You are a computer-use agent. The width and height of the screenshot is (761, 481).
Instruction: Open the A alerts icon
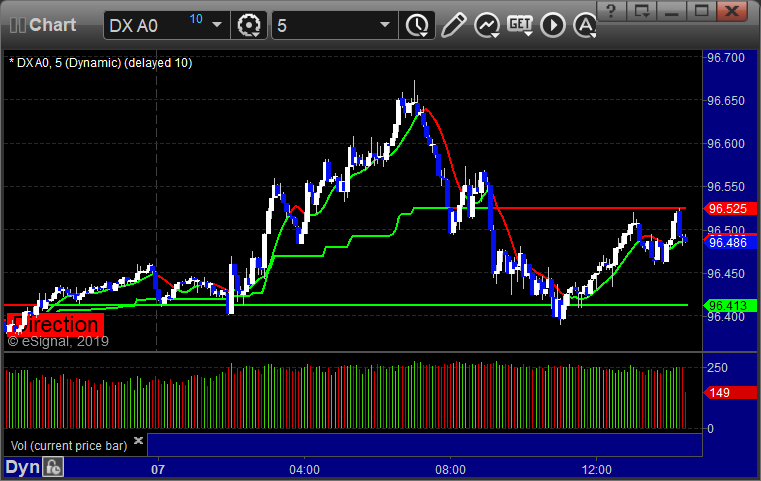click(x=584, y=25)
